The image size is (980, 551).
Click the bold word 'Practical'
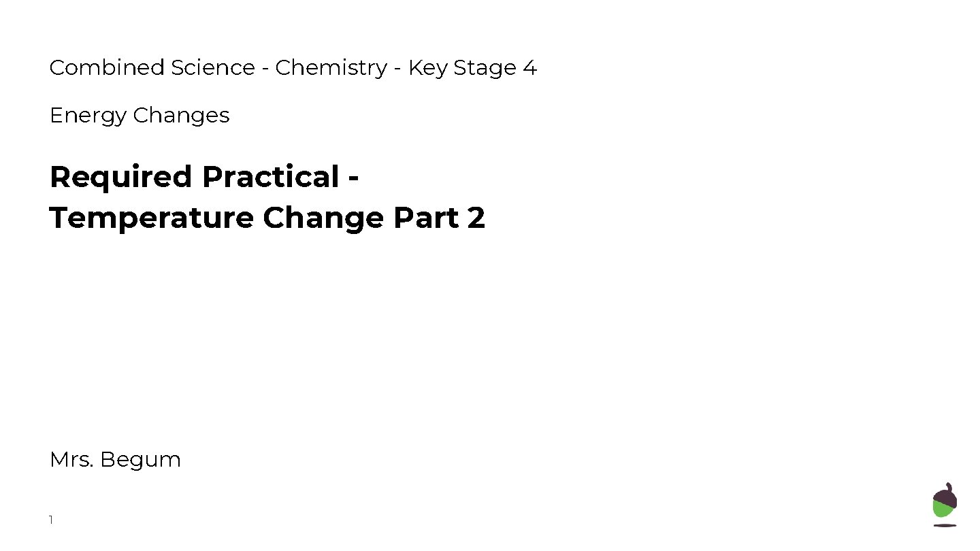point(270,178)
